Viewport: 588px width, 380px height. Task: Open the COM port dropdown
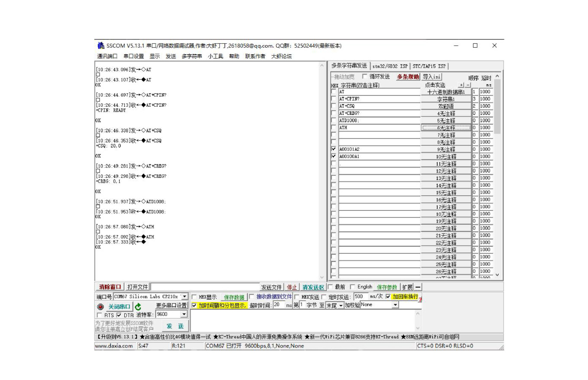(185, 297)
